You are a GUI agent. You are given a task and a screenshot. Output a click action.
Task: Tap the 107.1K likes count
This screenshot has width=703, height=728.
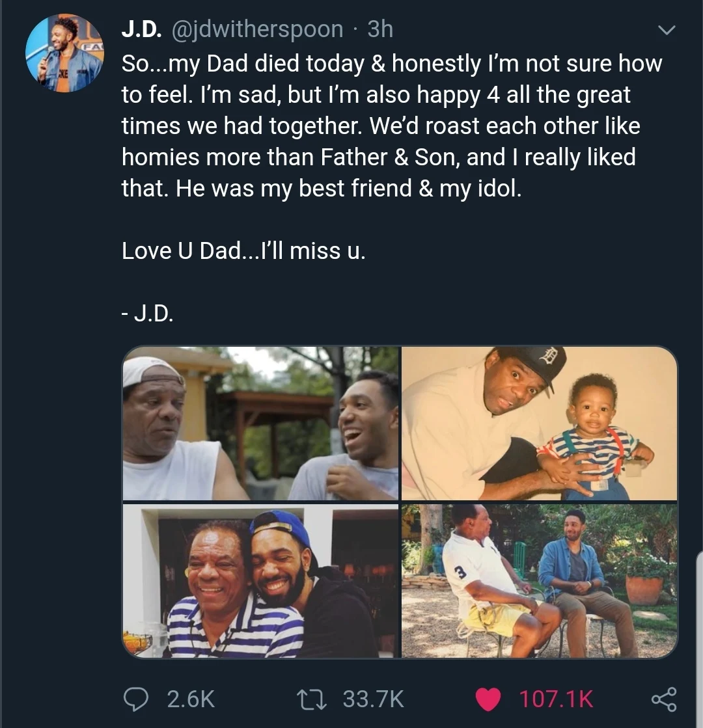[556, 699]
